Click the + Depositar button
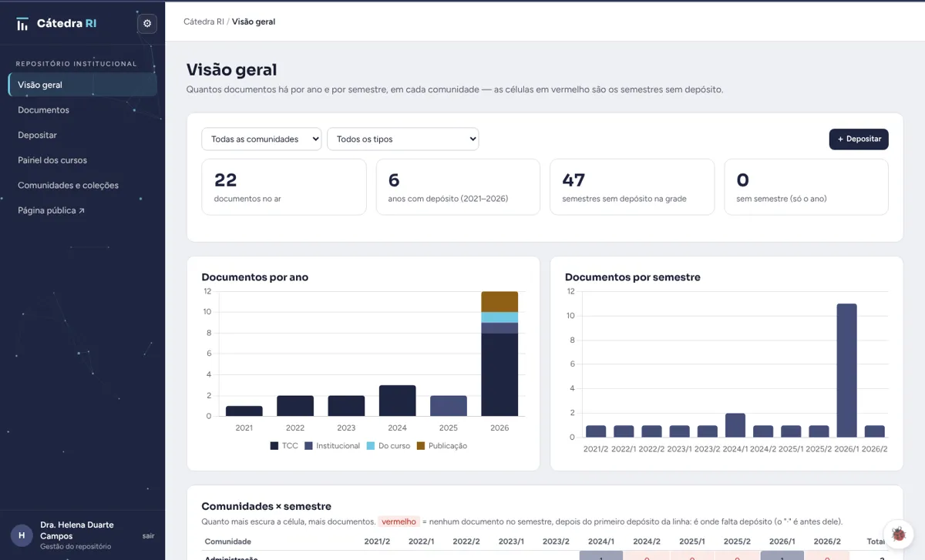The width and height of the screenshot is (925, 560). pos(859,139)
